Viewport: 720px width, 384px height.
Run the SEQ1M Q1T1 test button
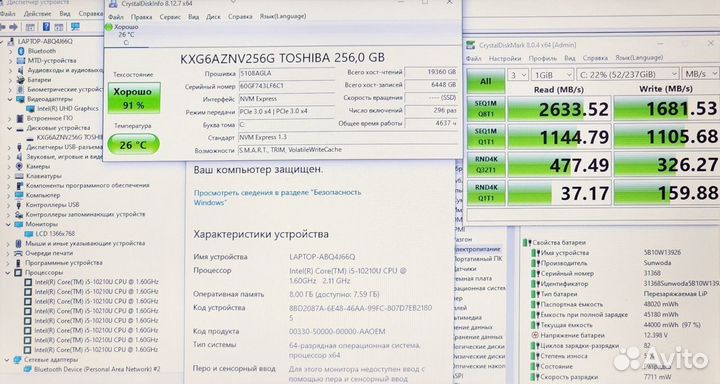486,137
